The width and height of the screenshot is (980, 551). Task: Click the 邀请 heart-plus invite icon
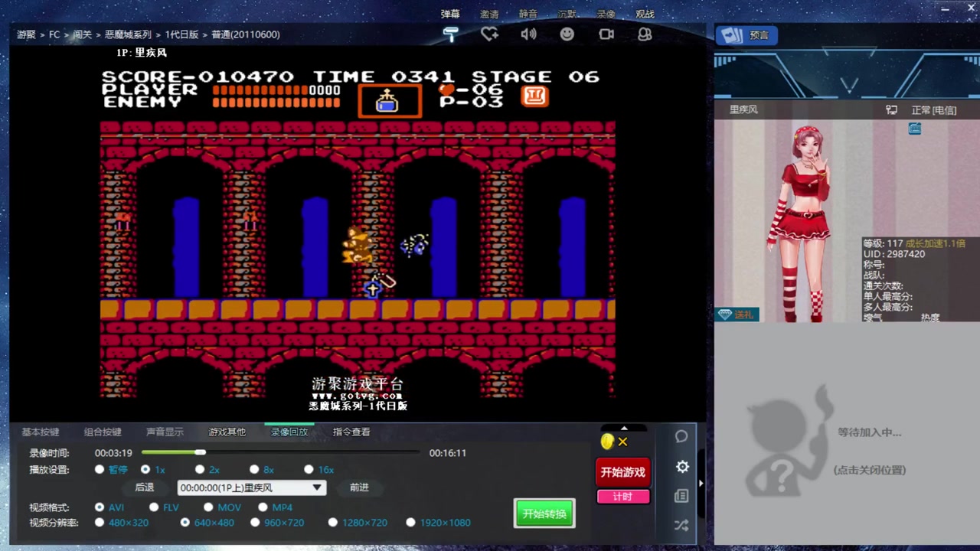[489, 34]
